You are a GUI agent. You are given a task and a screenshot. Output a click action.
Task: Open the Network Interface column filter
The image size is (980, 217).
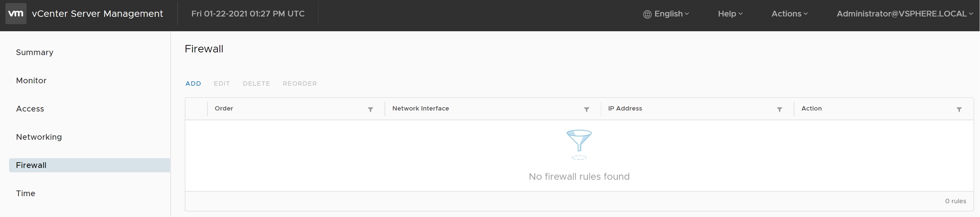(586, 110)
